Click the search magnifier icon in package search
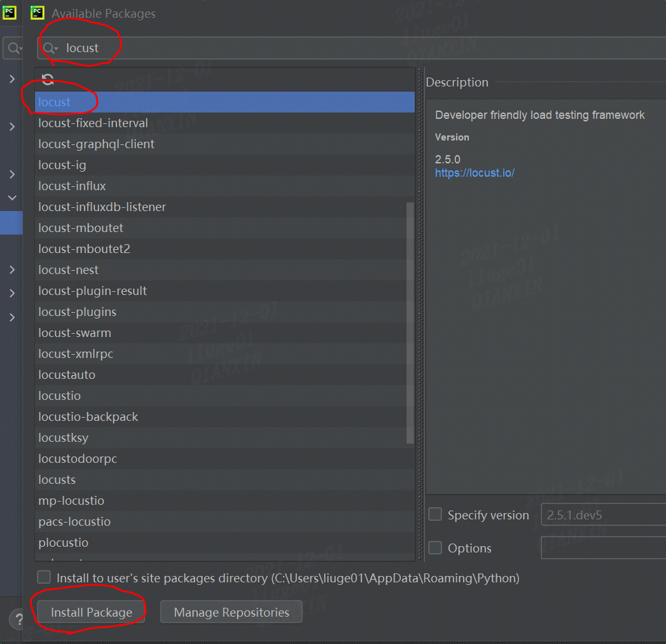The image size is (666, 644). (50, 48)
